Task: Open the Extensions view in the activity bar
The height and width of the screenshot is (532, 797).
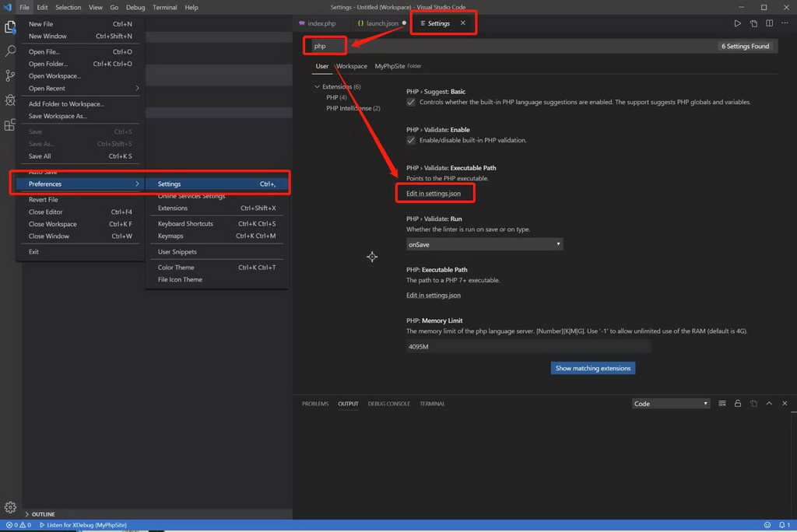Action: pyautogui.click(x=9, y=125)
